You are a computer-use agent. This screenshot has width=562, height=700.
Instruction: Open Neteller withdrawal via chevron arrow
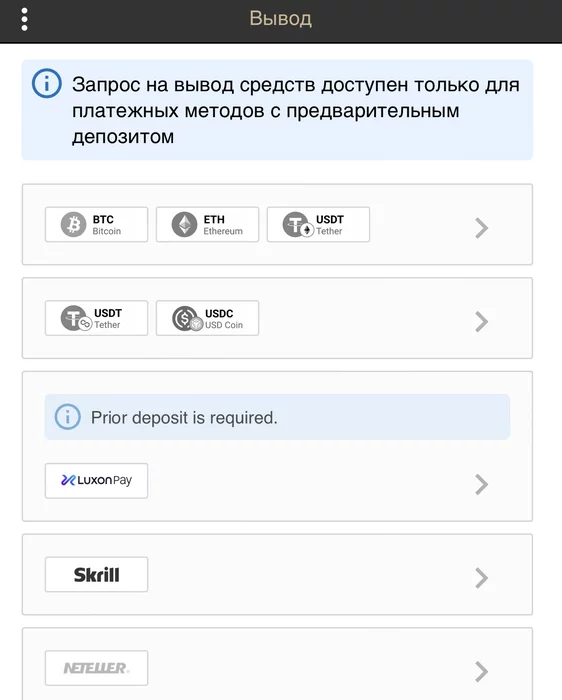coord(481,671)
